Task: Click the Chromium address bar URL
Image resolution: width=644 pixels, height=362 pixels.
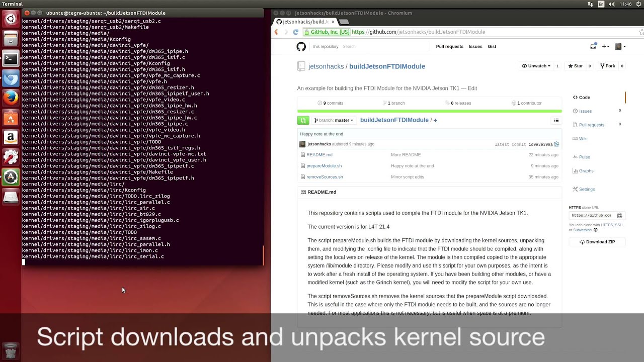Action: (x=418, y=32)
